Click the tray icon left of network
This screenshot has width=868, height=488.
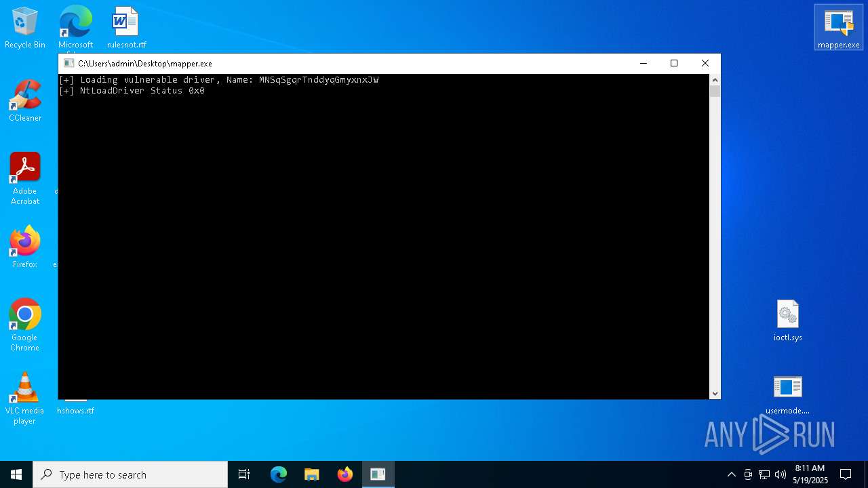click(x=748, y=474)
